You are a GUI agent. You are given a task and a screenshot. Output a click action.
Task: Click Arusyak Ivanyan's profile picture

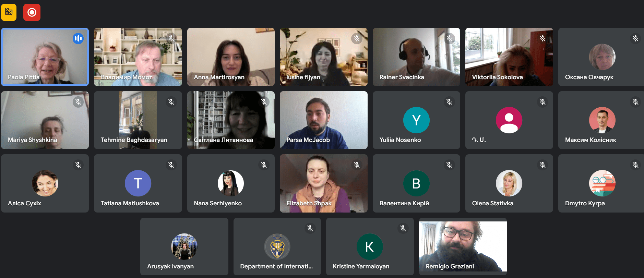(x=184, y=246)
